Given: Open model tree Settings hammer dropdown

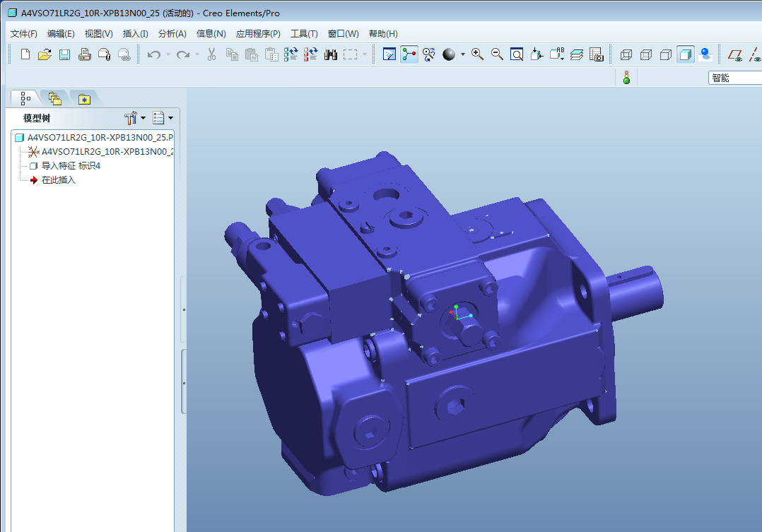Looking at the screenshot, I should pos(134,117).
